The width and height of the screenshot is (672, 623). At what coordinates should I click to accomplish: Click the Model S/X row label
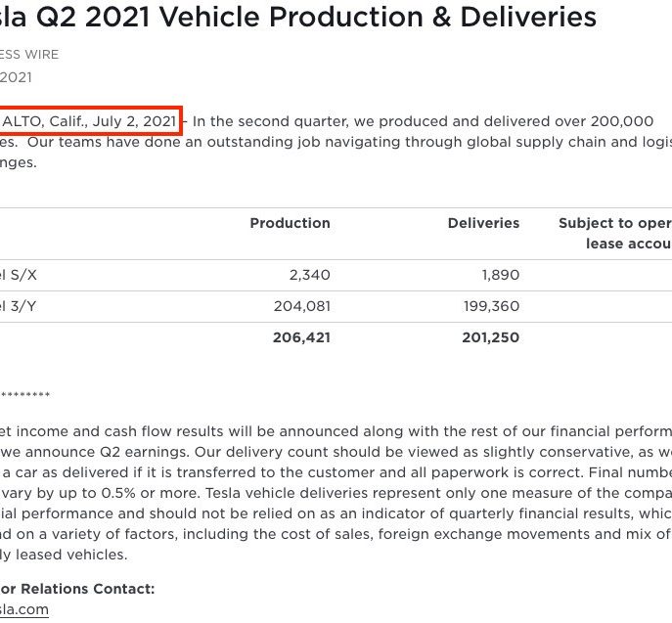click(18, 275)
